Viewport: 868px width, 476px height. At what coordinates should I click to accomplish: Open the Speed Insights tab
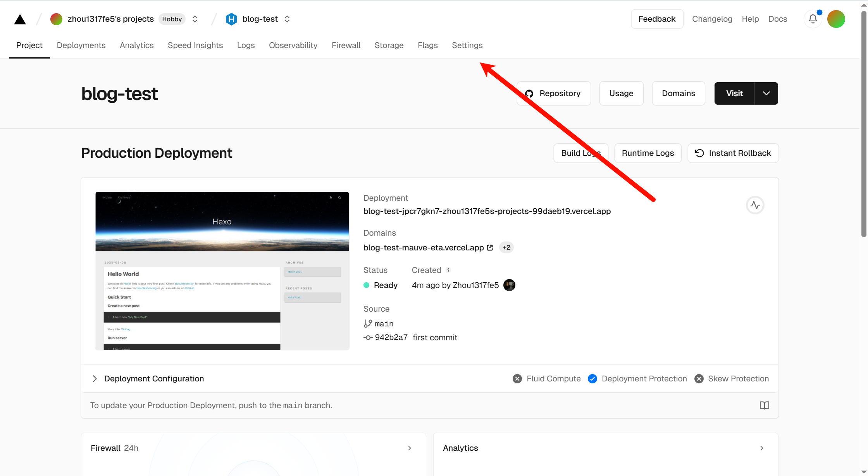[x=195, y=45]
